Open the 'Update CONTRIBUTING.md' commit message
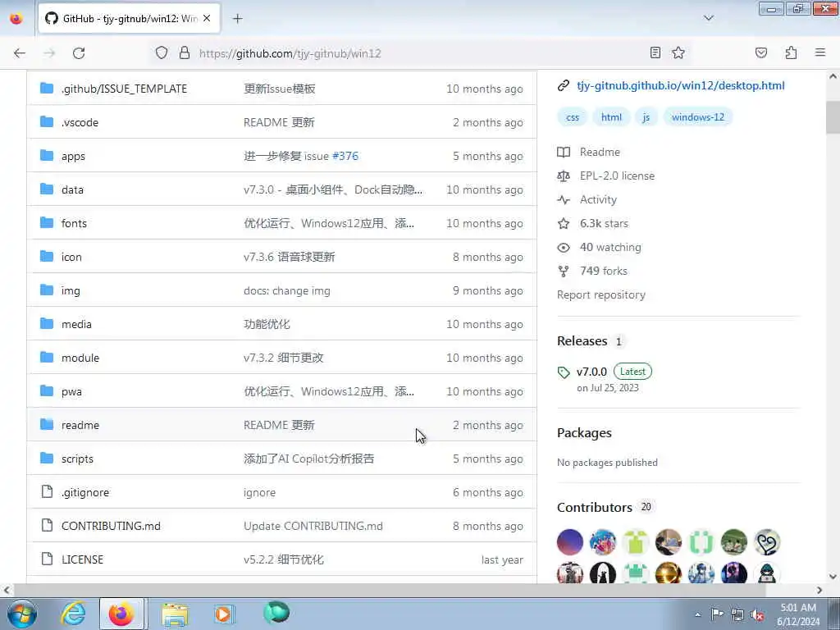The height and width of the screenshot is (630, 840). (313, 526)
